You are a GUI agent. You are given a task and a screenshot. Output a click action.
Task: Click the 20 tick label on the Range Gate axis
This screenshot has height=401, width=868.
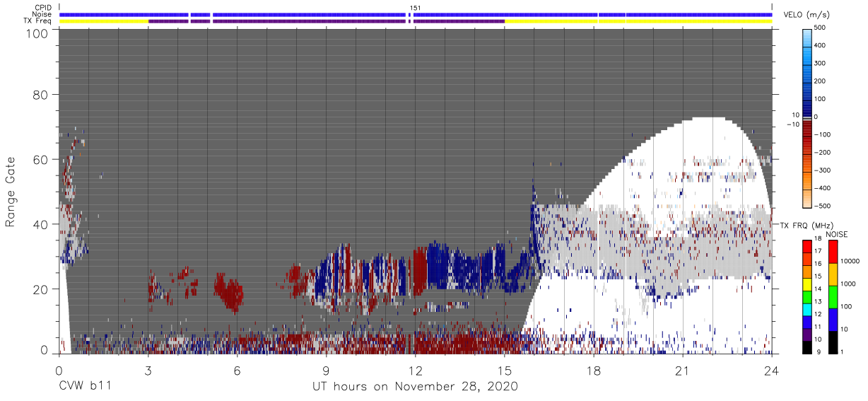(41, 289)
